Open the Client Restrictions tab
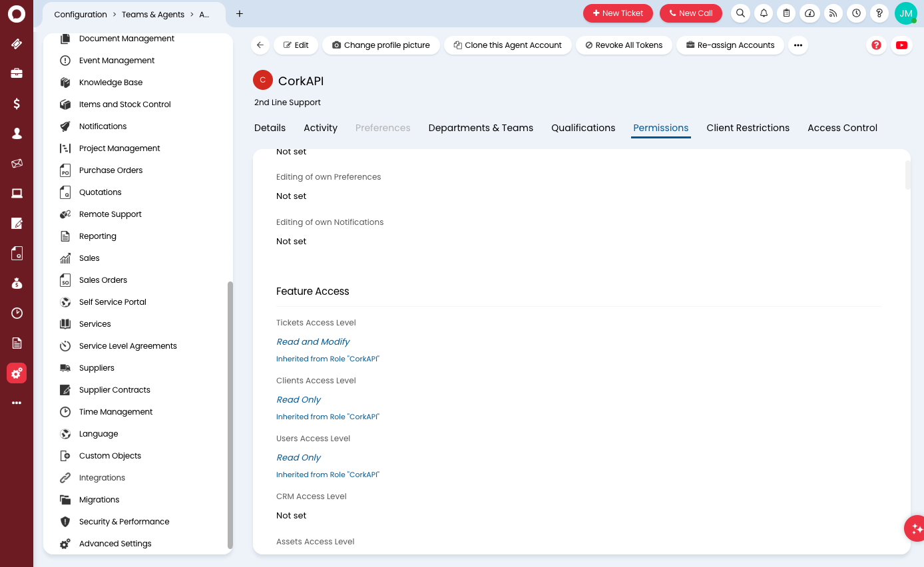Screen dimensions: 924x567 [748, 128]
